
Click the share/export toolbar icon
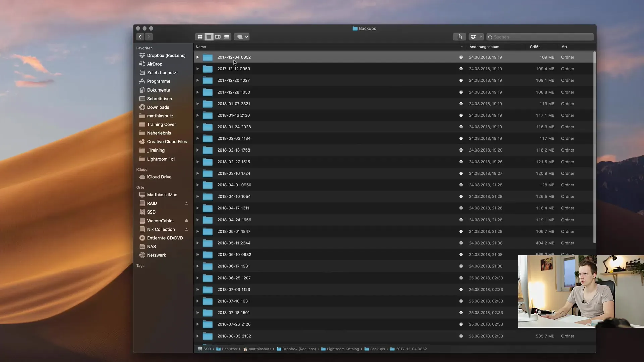460,37
